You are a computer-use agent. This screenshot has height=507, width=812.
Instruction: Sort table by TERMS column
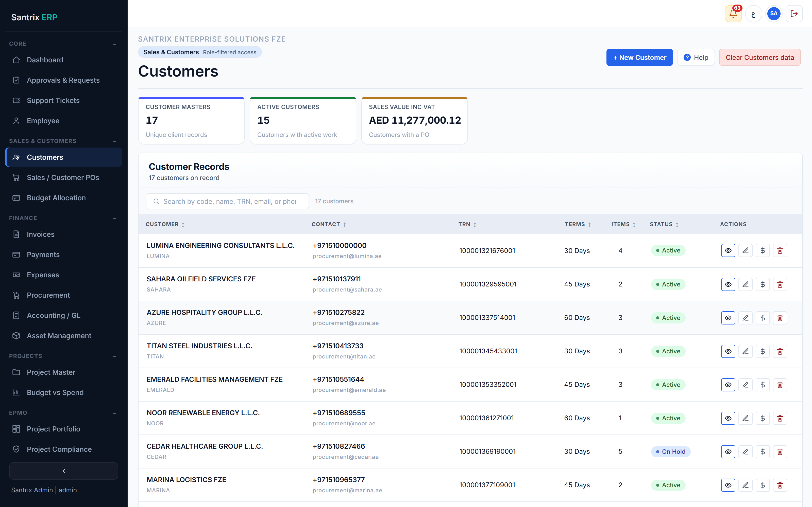coord(578,224)
